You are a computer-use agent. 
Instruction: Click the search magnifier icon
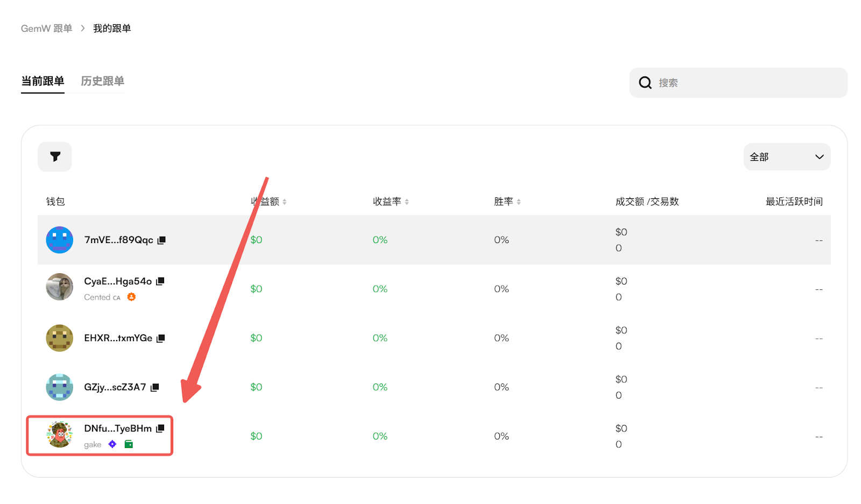(x=645, y=83)
